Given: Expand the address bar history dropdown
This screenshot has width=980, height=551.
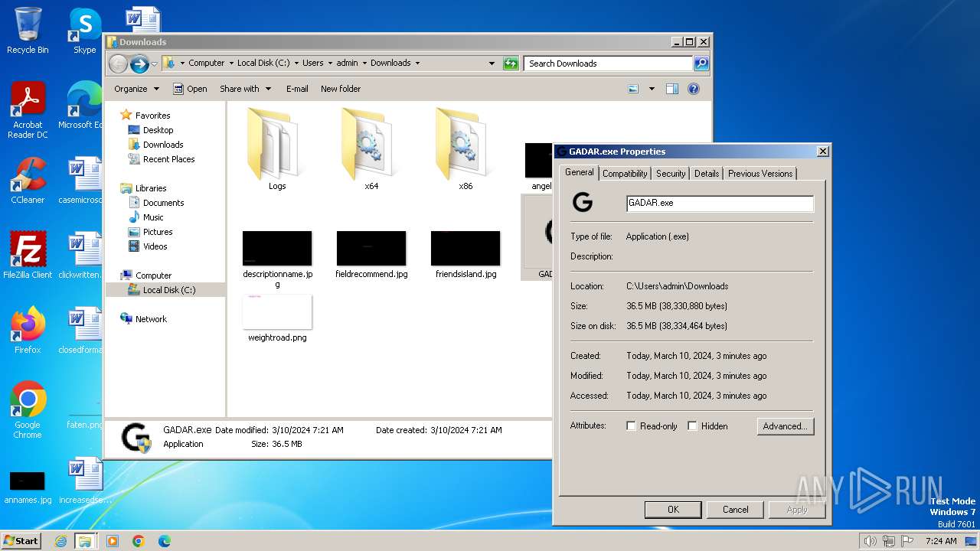Looking at the screenshot, I should [x=492, y=64].
